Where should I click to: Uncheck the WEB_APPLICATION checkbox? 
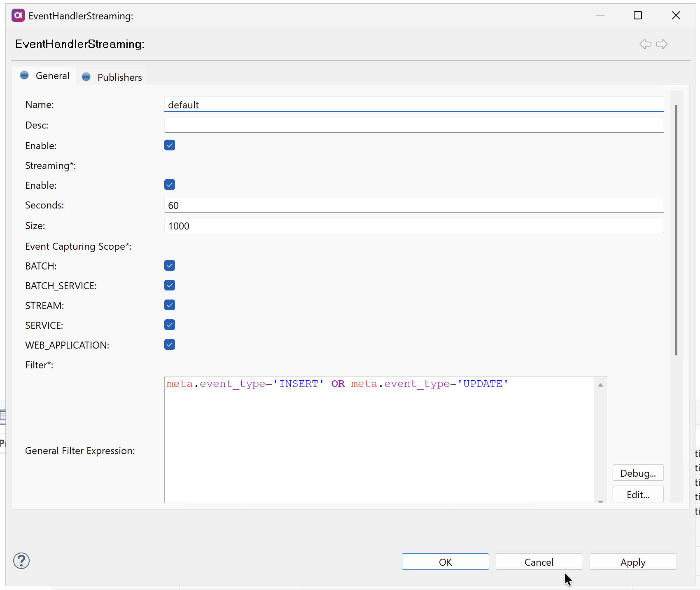point(170,344)
